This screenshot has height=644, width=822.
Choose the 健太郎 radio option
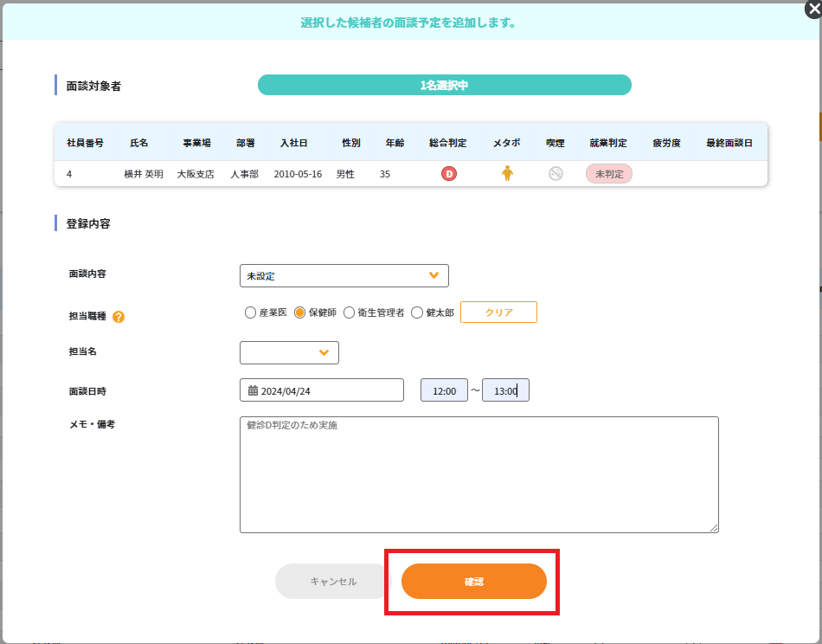pyautogui.click(x=417, y=312)
